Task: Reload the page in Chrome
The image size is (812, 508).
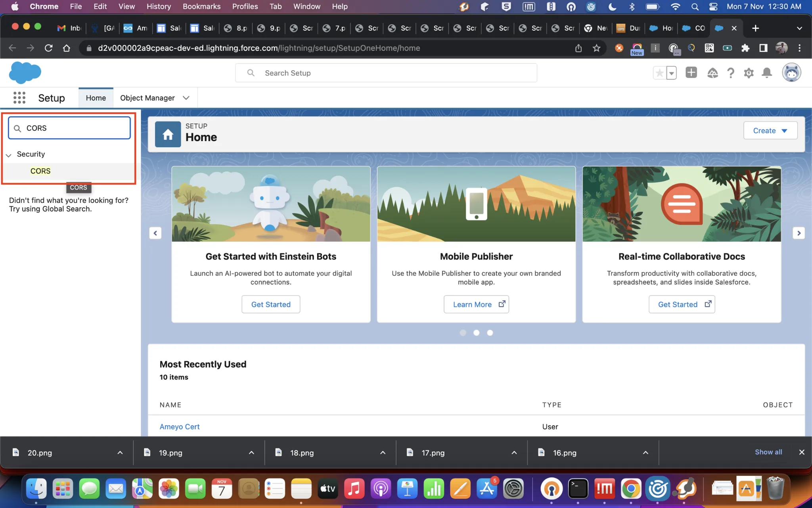Action: [x=48, y=48]
